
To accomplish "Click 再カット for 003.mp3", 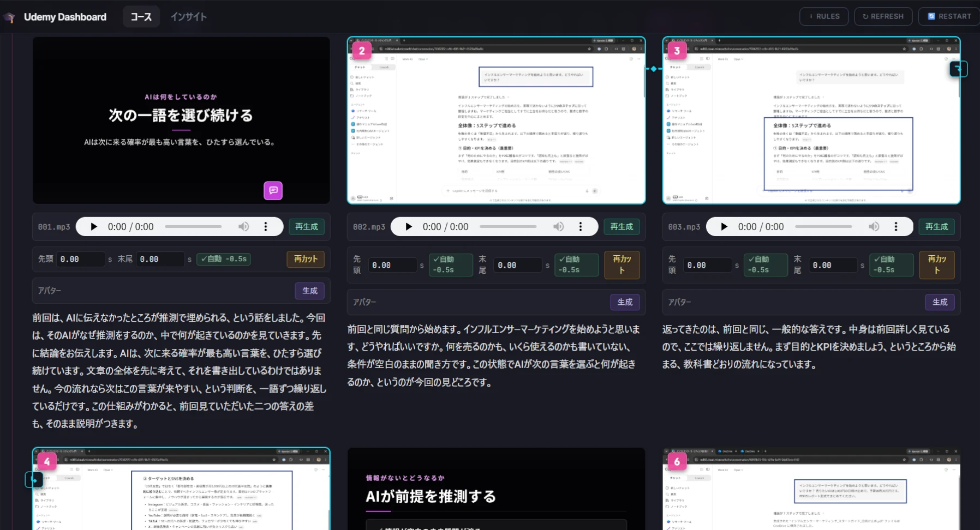I will coord(937,265).
